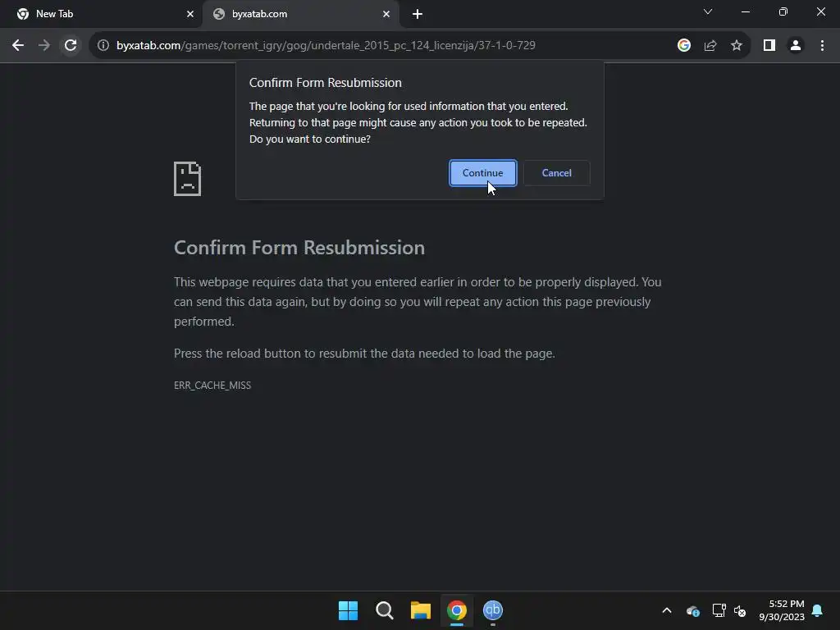Viewport: 840px width, 630px height.
Task: Reload the current page
Action: tap(71, 46)
